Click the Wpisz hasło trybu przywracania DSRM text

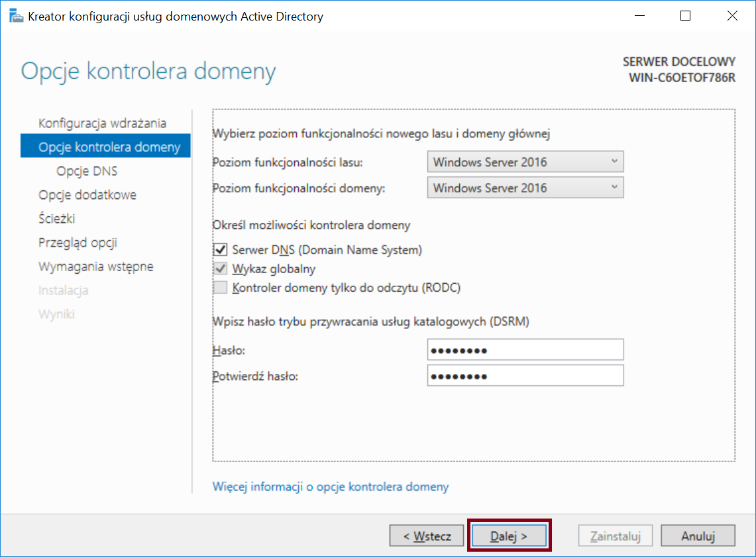point(371,322)
